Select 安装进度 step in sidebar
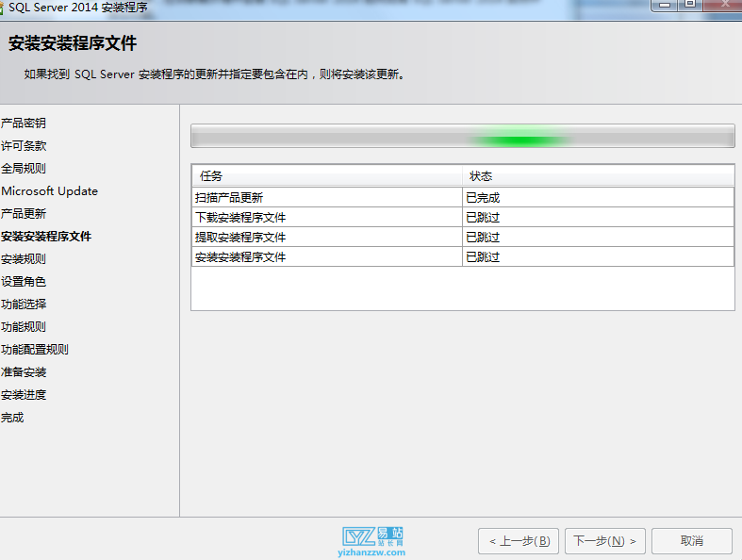The height and width of the screenshot is (560, 742). pyautogui.click(x=24, y=395)
